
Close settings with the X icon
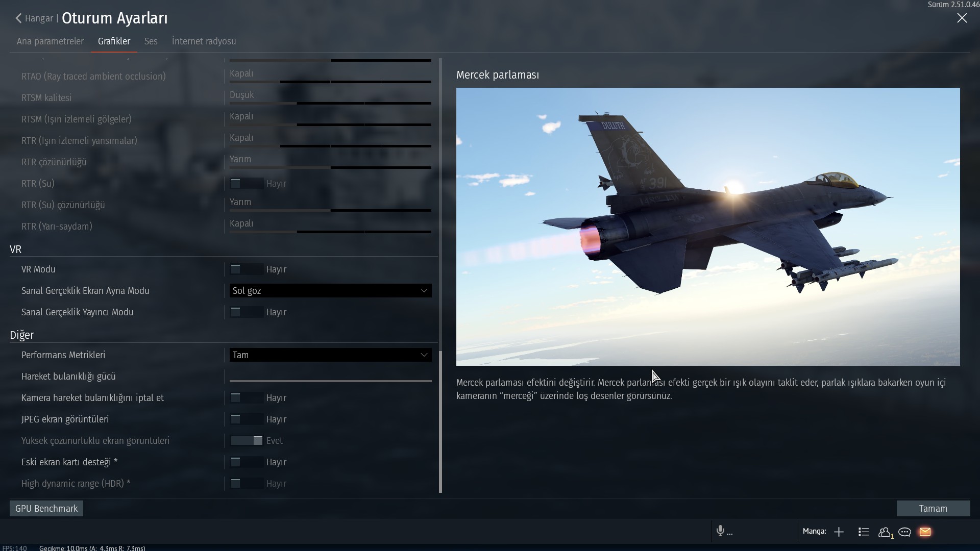962,18
